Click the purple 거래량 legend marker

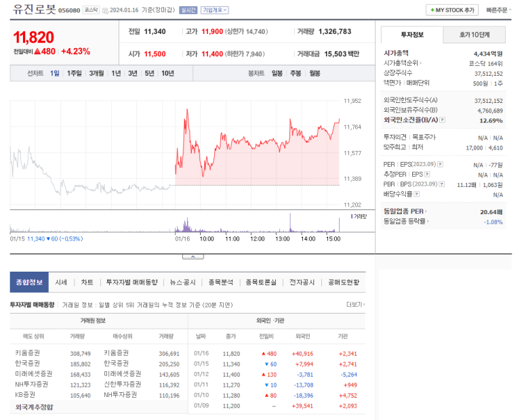click(352, 216)
